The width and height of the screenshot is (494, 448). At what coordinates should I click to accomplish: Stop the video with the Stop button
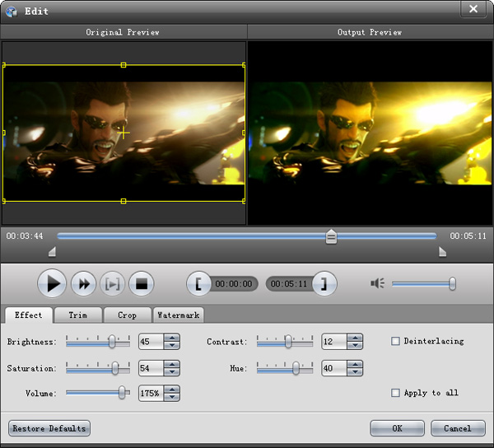(x=142, y=284)
